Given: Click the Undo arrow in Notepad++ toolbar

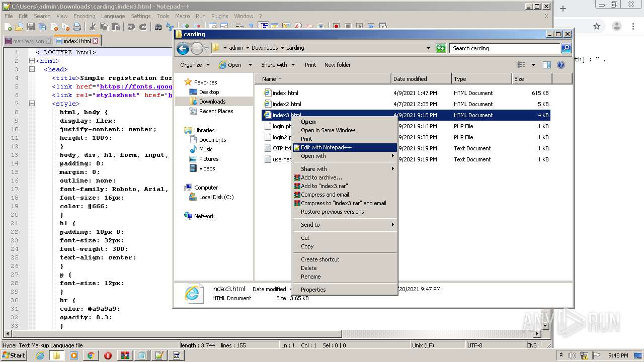Looking at the screenshot, I should [x=131, y=26].
